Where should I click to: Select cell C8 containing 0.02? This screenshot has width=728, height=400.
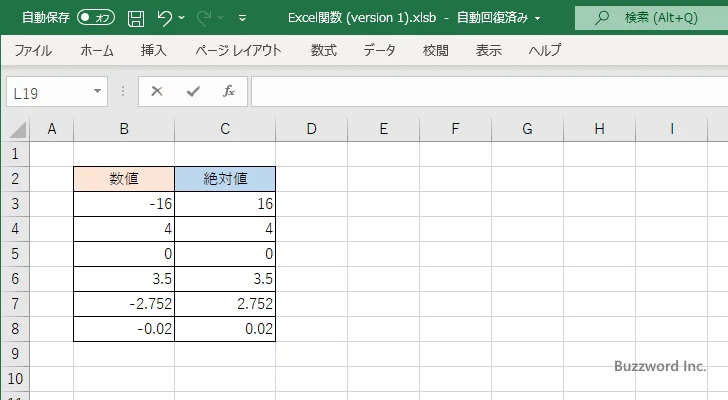(225, 329)
